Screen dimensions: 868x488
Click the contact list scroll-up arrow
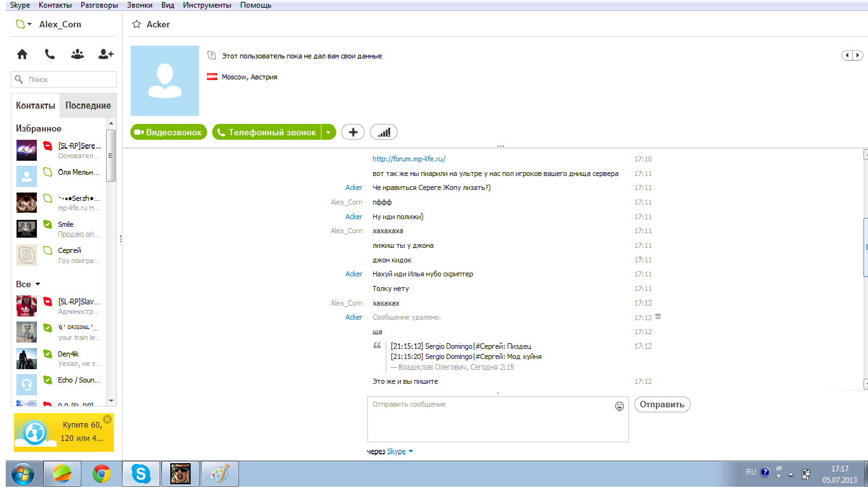[111, 123]
